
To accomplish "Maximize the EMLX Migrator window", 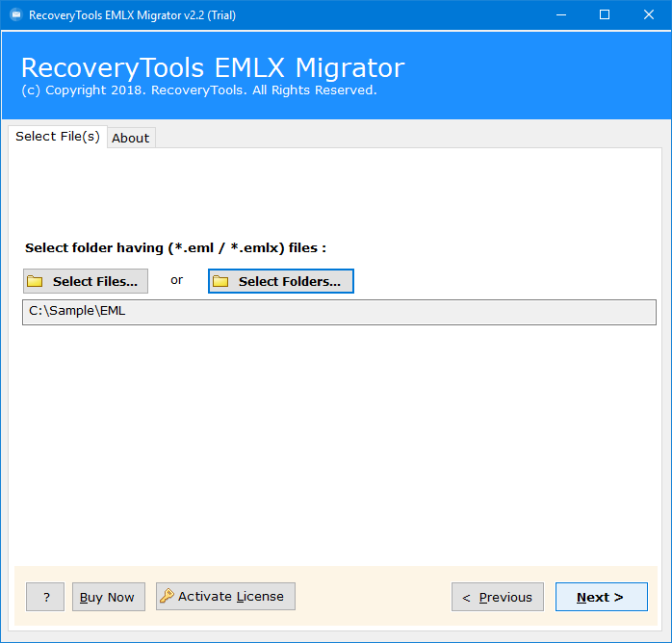I will (605, 15).
